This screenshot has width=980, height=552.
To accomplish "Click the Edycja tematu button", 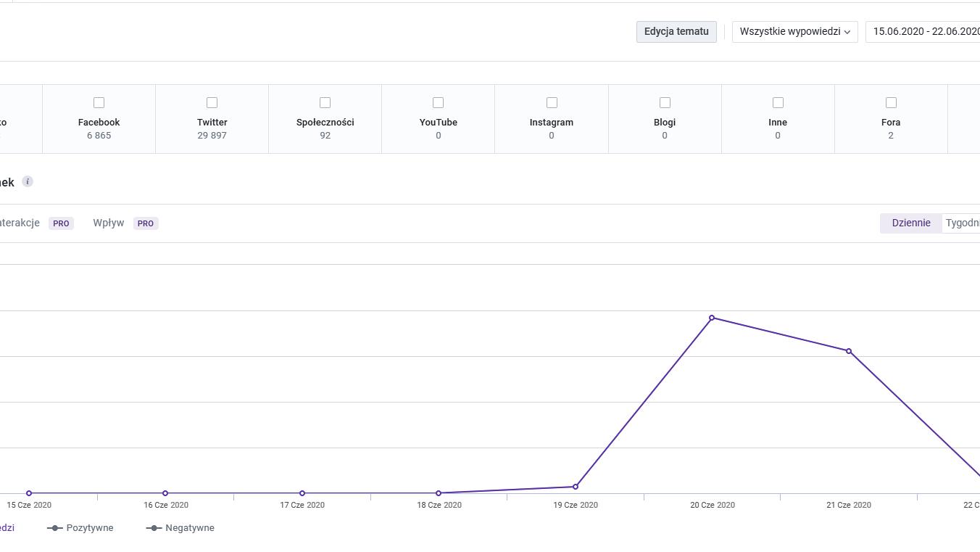I will 676,32.
